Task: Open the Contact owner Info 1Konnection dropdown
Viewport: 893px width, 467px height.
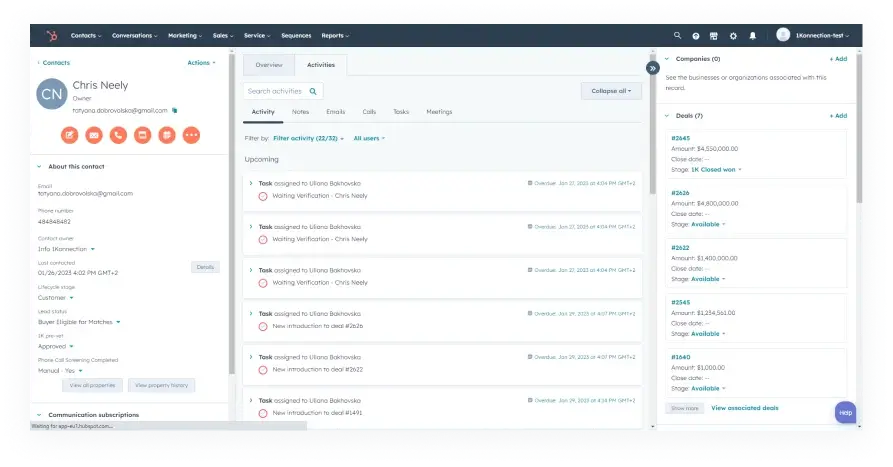Action: [x=66, y=249]
